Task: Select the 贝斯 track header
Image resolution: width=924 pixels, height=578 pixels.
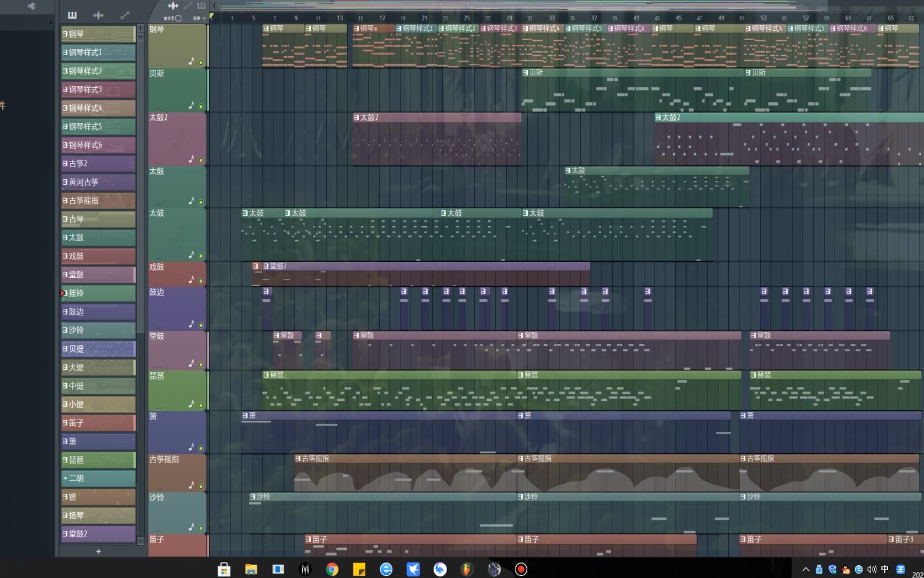Action: (x=177, y=90)
